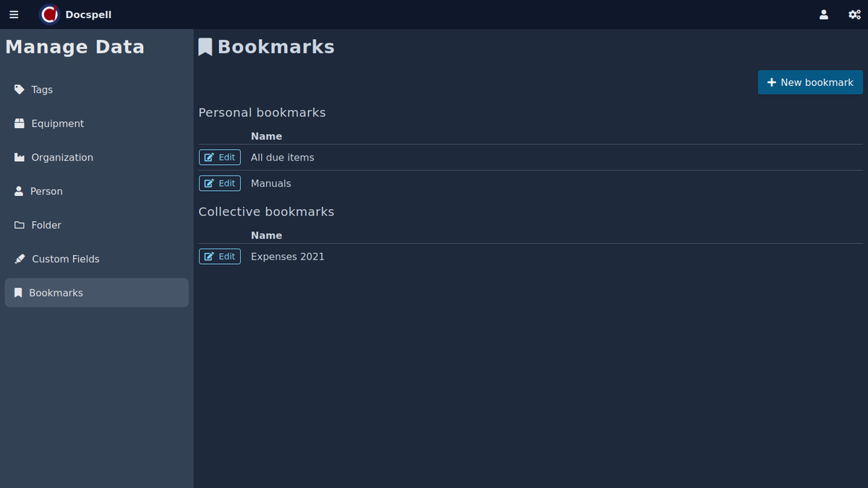Click the Custom Fields highlighter icon
This screenshot has height=488, width=868.
point(20,259)
